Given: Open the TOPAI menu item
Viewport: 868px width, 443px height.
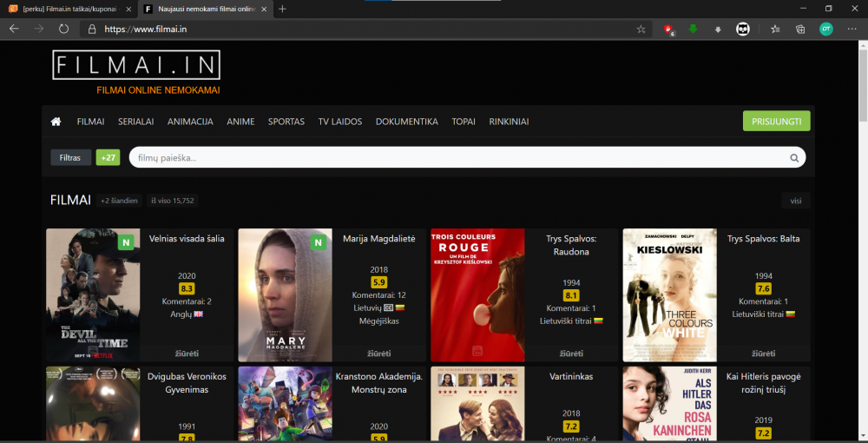Looking at the screenshot, I should [x=464, y=122].
